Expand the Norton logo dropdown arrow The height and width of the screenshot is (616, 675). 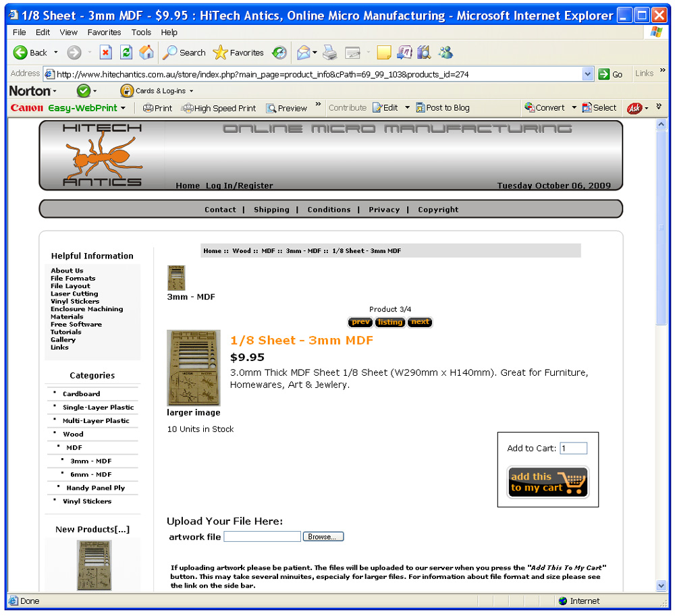tap(54, 91)
